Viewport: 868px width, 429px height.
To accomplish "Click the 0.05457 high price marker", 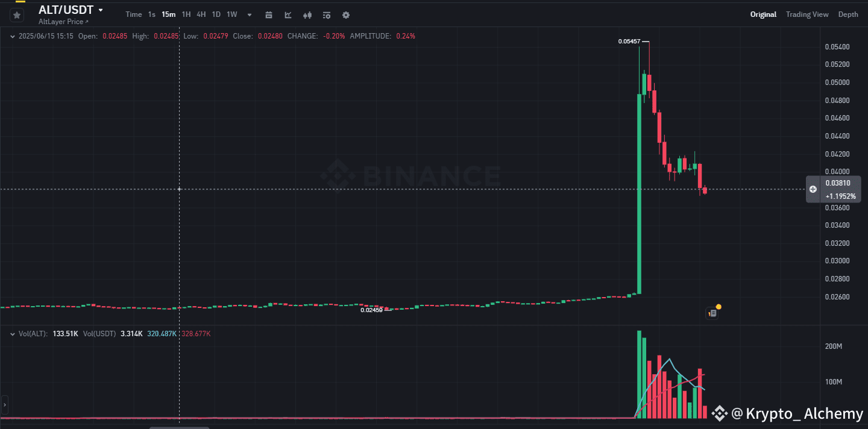I will click(629, 42).
